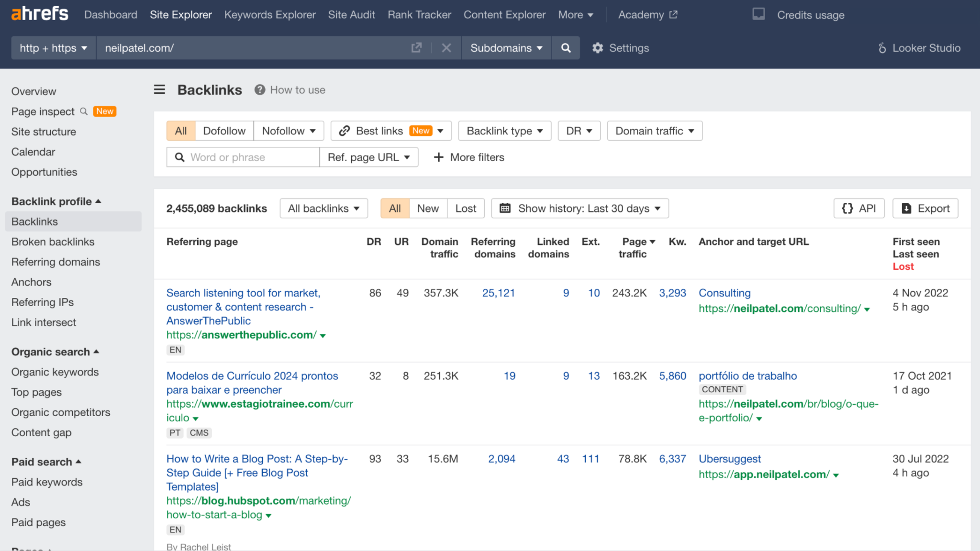Image resolution: width=980 pixels, height=551 pixels.
Task: Select the Dofollow filter
Action: coord(224,131)
